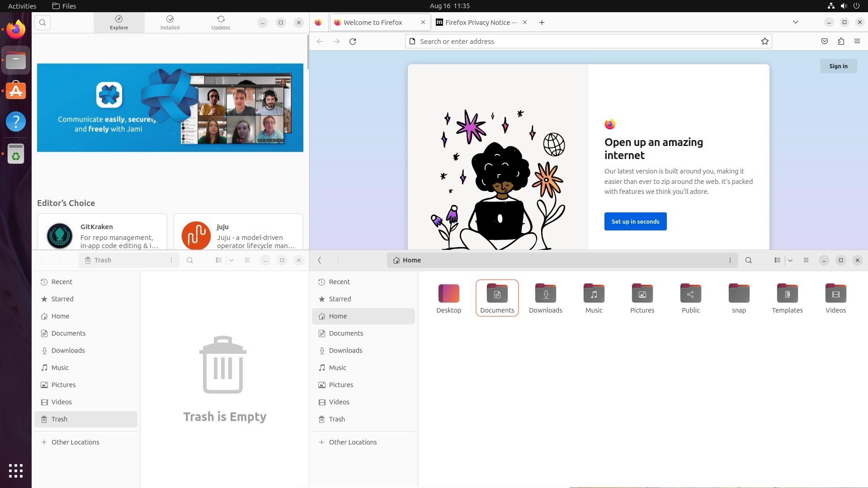Click the Sign in button in Firefox
The image size is (868, 488).
[838, 66]
